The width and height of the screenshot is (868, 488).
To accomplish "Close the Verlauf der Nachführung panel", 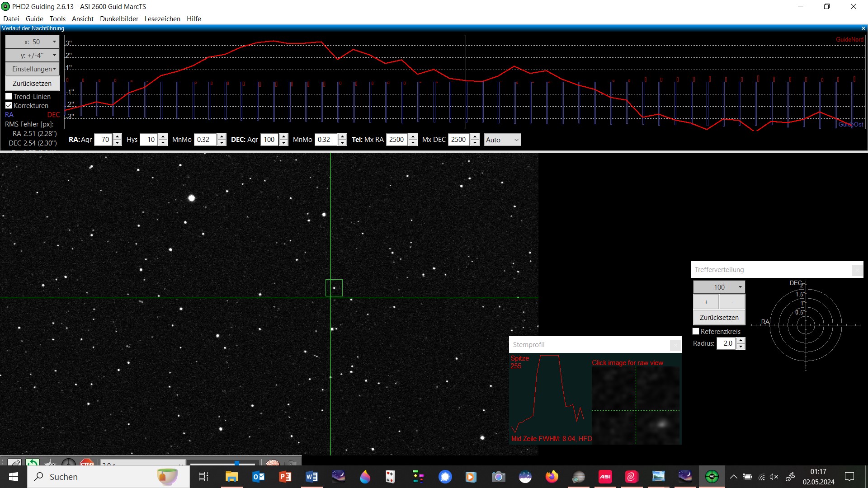I will (863, 28).
